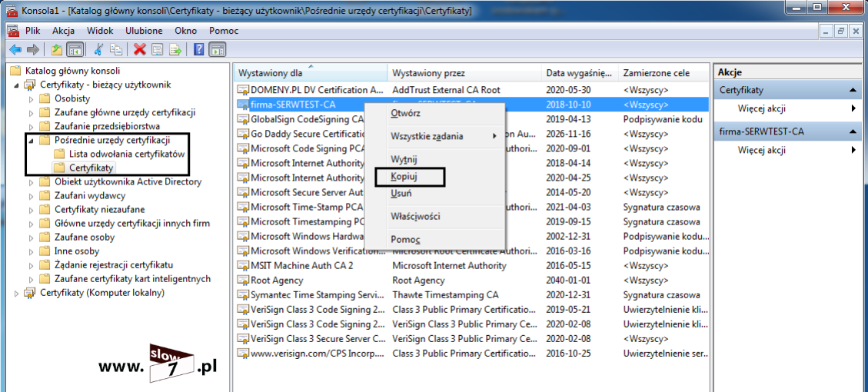Sort by the Wystawiony dla column header
Viewport: 868px width, 392px height.
click(x=311, y=72)
